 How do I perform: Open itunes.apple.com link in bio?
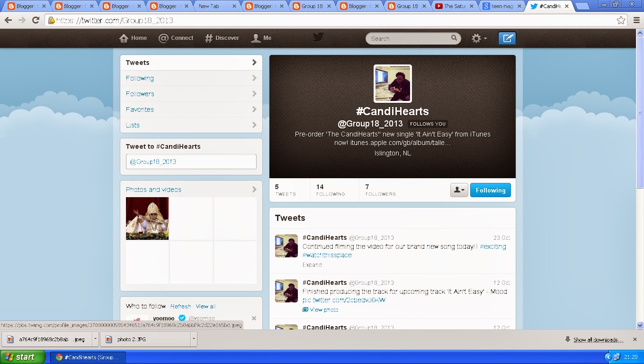click(x=400, y=143)
